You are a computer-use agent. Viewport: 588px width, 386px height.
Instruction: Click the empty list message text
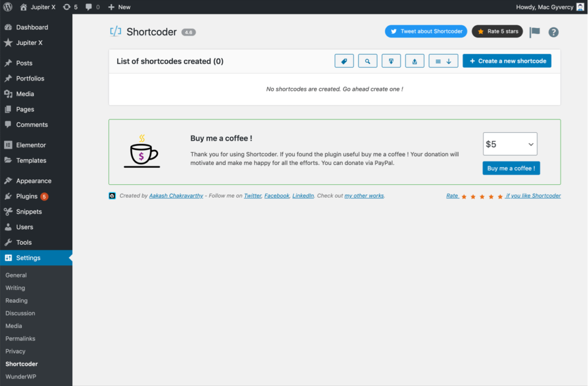(x=335, y=89)
